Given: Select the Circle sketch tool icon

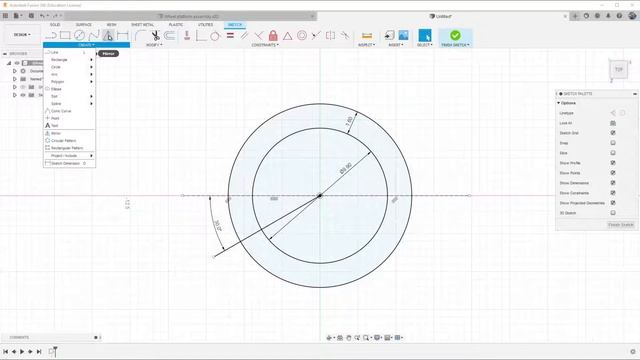Looking at the screenshot, I should coord(79,36).
